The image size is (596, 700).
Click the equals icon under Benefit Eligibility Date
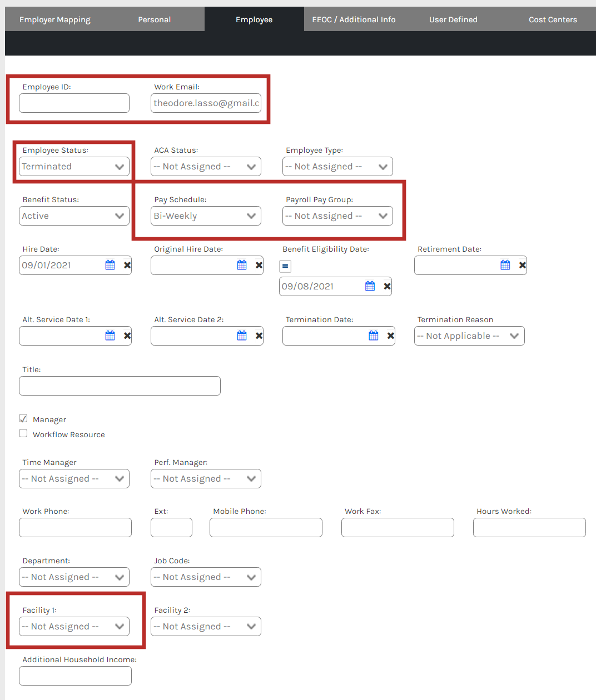(x=285, y=266)
